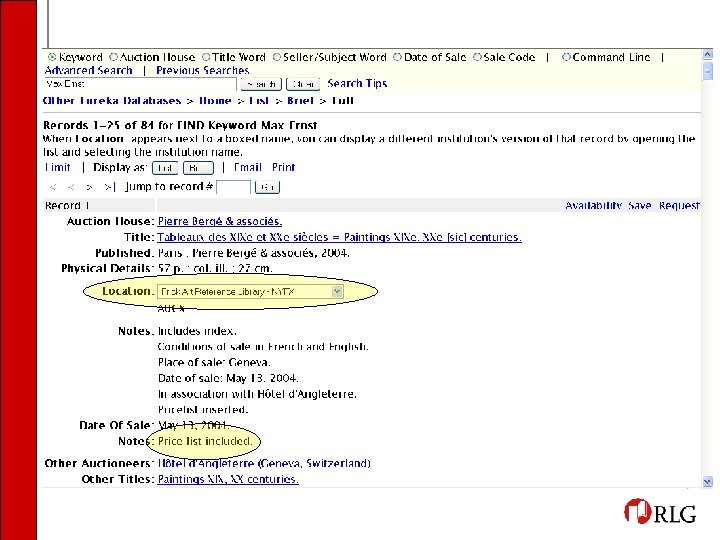Click the search query input field

pyautogui.click(x=140, y=84)
